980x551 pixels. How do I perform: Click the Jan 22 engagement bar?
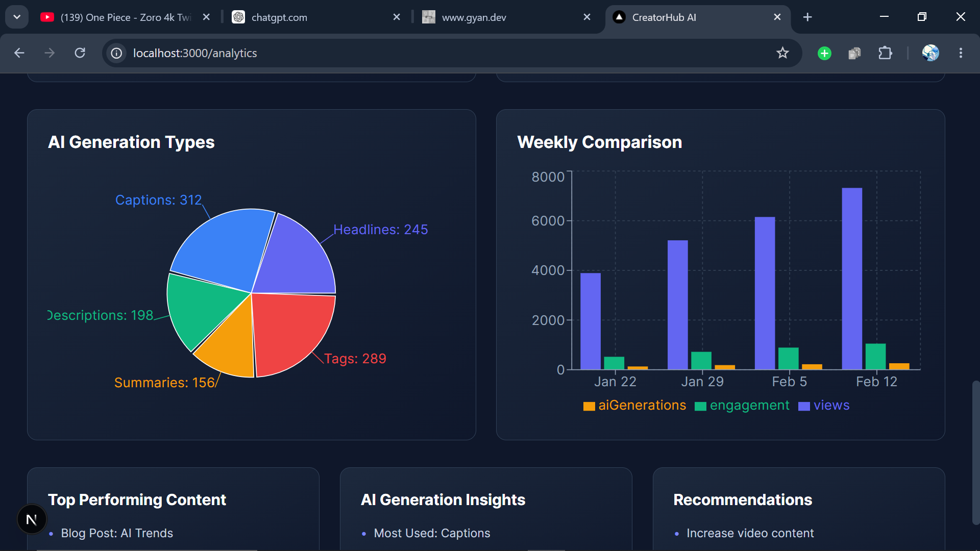(614, 363)
